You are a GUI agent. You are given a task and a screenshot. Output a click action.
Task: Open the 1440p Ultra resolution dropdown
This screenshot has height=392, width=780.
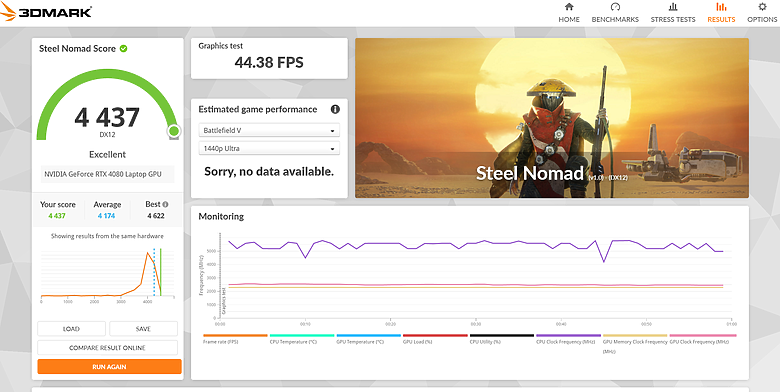(x=269, y=148)
